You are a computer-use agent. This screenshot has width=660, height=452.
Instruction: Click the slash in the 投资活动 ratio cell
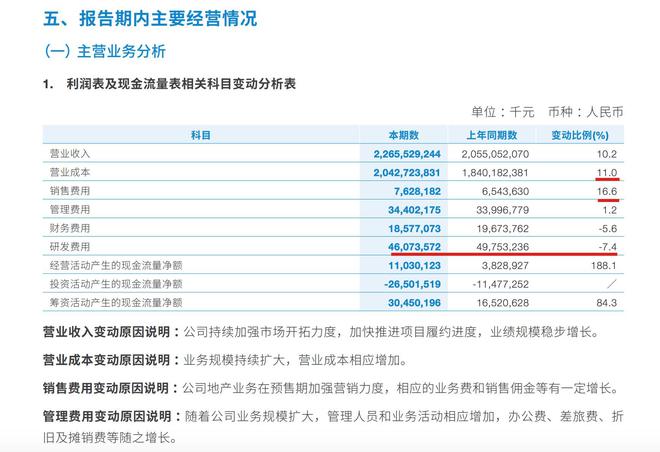tap(612, 284)
